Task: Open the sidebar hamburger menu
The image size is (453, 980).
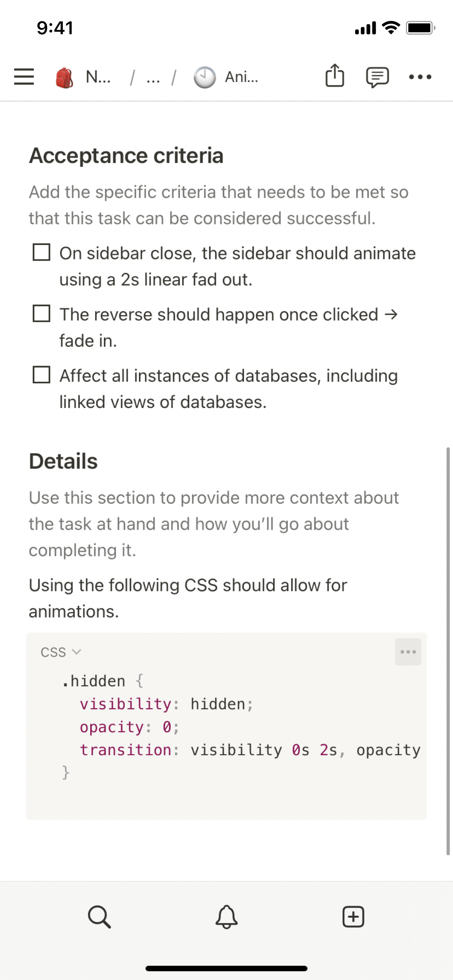Action: [24, 76]
